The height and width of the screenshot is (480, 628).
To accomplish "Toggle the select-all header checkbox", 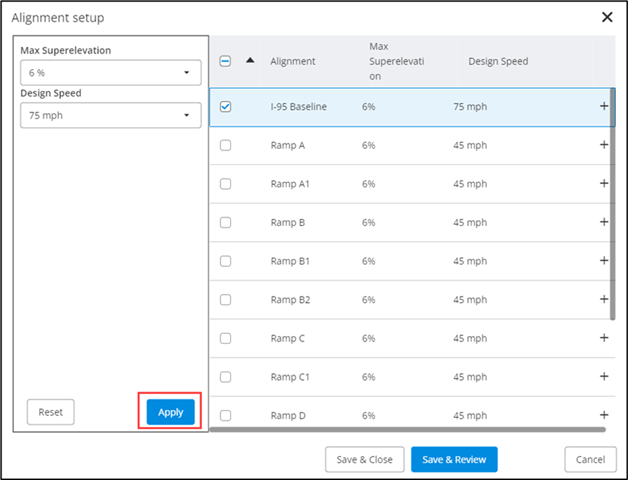I will tap(225, 61).
